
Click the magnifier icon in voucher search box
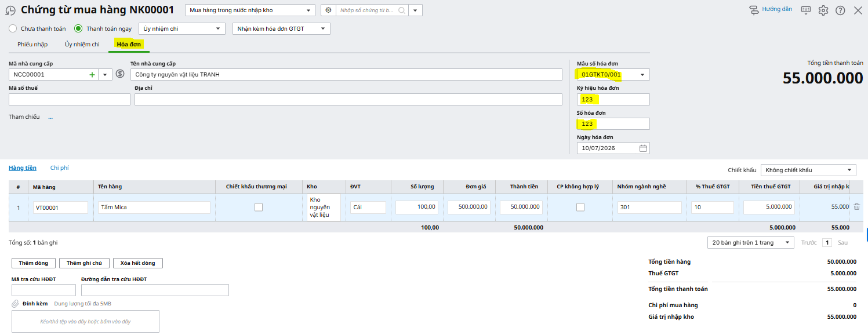tap(401, 10)
